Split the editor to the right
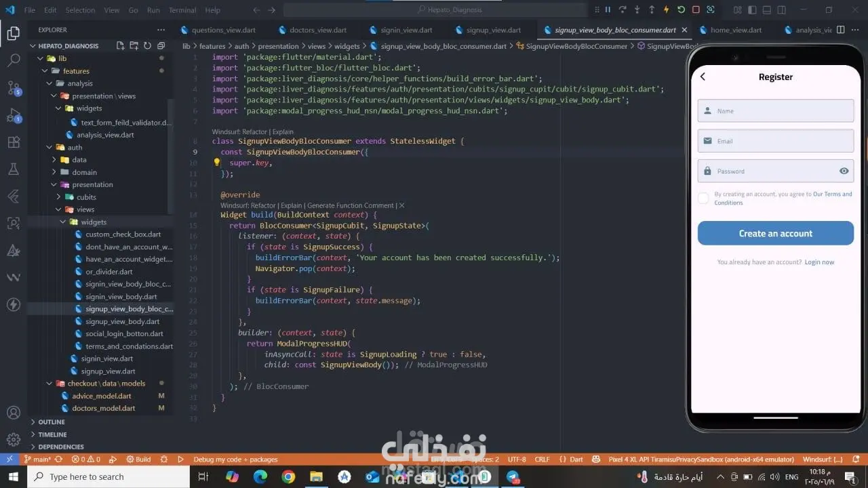Viewport: 868px width, 488px height. [840, 30]
